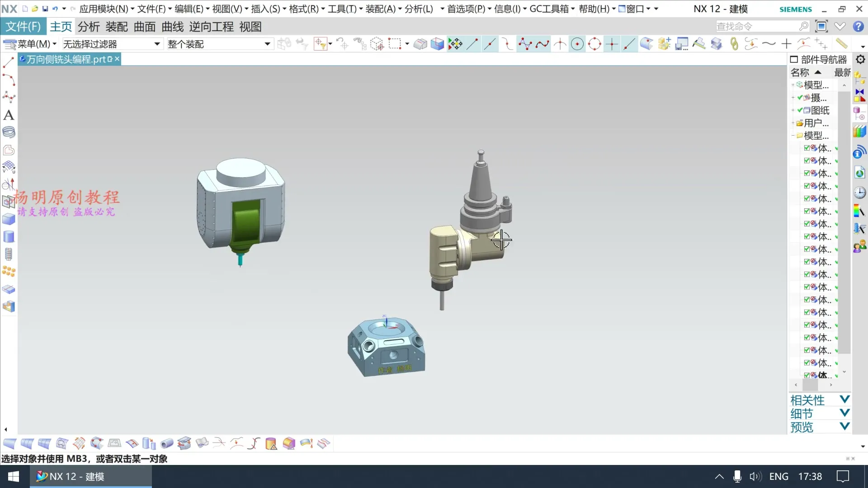Image resolution: width=868 pixels, height=488 pixels.
Task: Open the part navigator settings gear
Action: (x=860, y=59)
